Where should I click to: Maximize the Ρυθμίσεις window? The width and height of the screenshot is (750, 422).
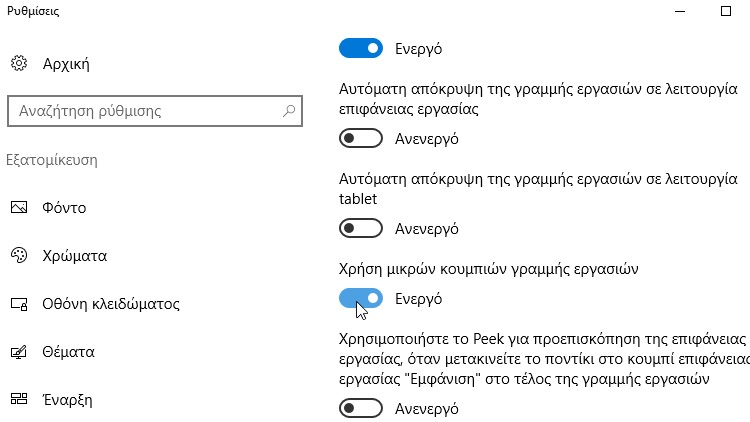tap(726, 11)
